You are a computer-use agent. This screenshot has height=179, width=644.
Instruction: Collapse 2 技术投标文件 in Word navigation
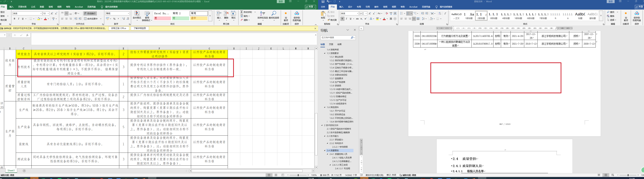click(322, 125)
